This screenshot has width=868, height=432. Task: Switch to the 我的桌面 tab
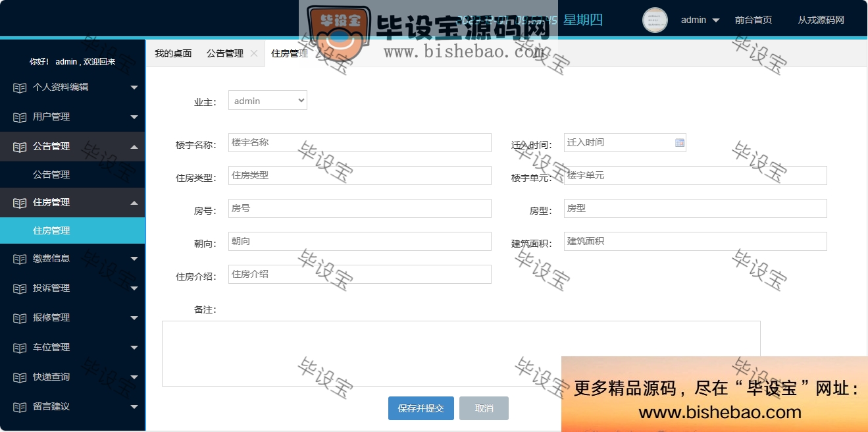pyautogui.click(x=173, y=53)
